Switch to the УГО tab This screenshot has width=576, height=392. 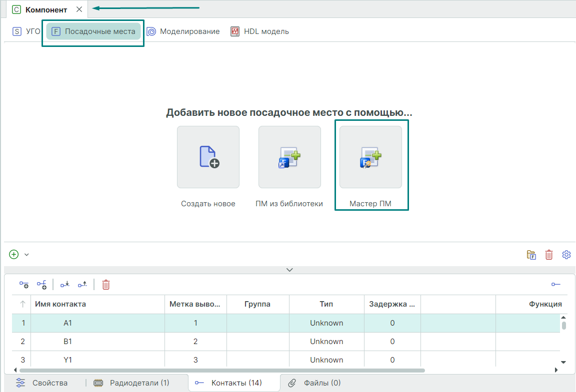(x=27, y=31)
